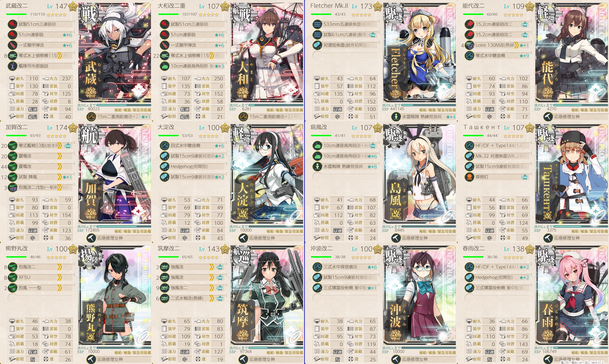Click Yamato's Type 0 recon seaplane icon
Image resolution: width=609 pixels, height=364 pixels.
[x=165, y=55]
